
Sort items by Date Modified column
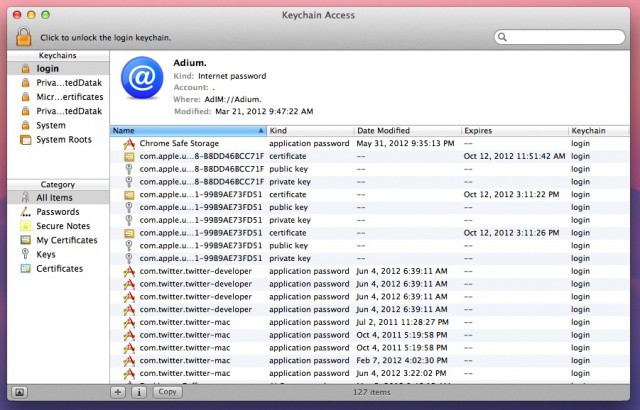pyautogui.click(x=405, y=131)
